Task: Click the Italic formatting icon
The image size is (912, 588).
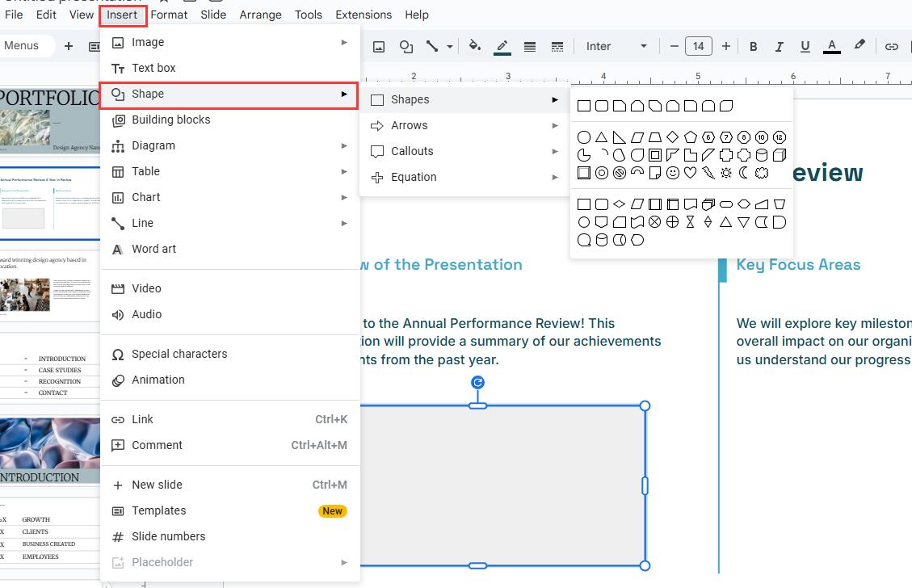Action: pyautogui.click(x=780, y=47)
